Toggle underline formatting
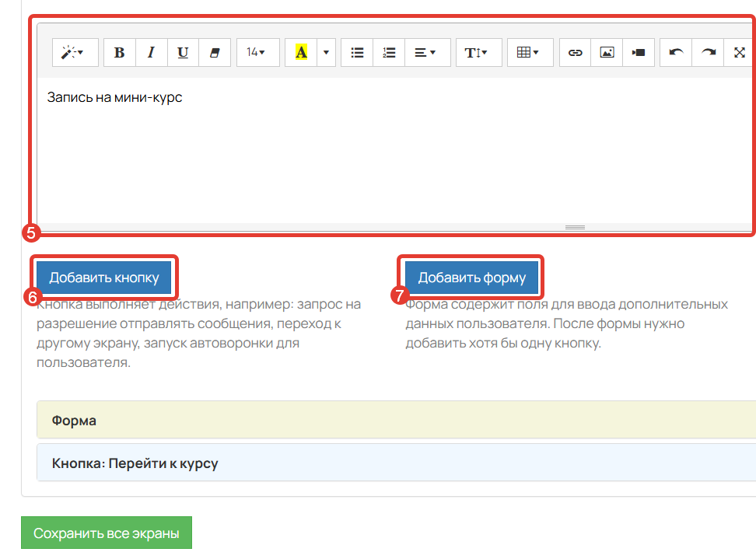756x559 pixels. (183, 53)
